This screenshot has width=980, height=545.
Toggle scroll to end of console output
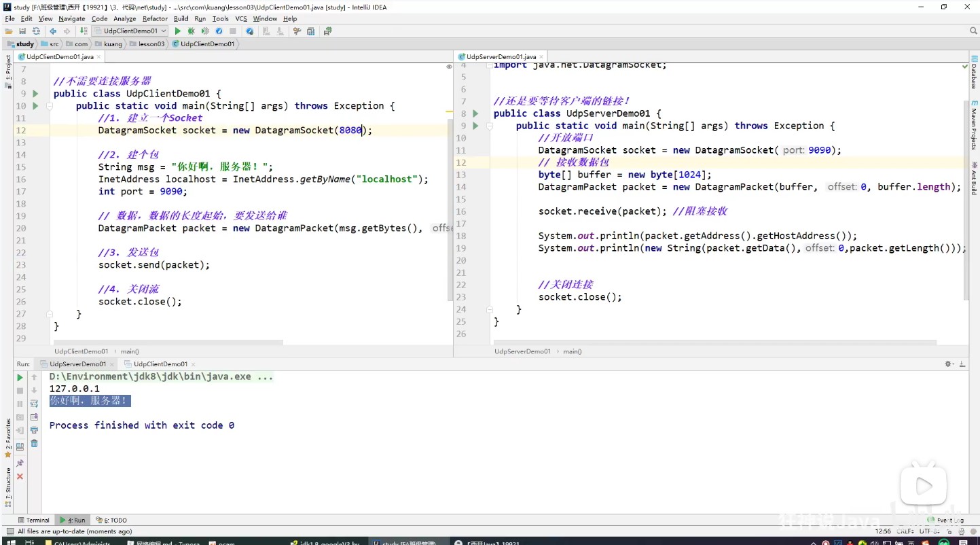(x=34, y=417)
